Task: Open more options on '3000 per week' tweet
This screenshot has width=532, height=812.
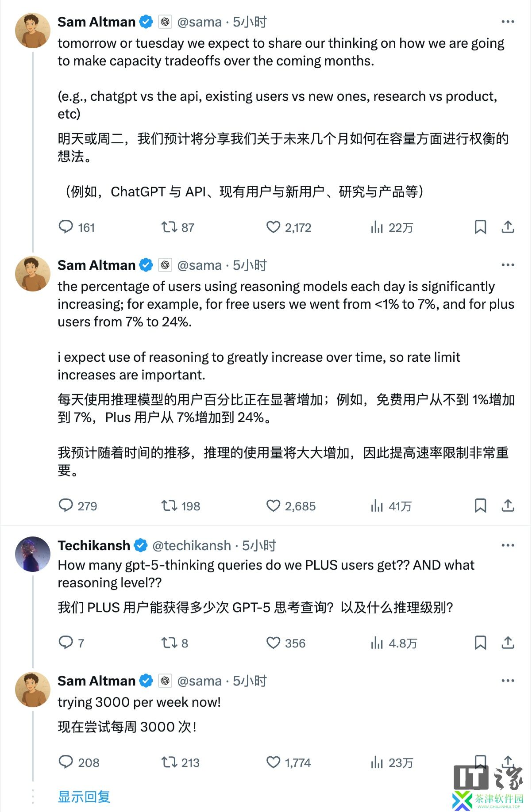Action: click(508, 681)
